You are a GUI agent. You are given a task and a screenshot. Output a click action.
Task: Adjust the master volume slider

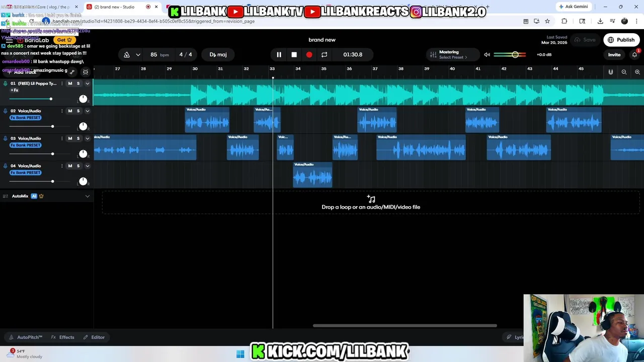click(x=510, y=54)
